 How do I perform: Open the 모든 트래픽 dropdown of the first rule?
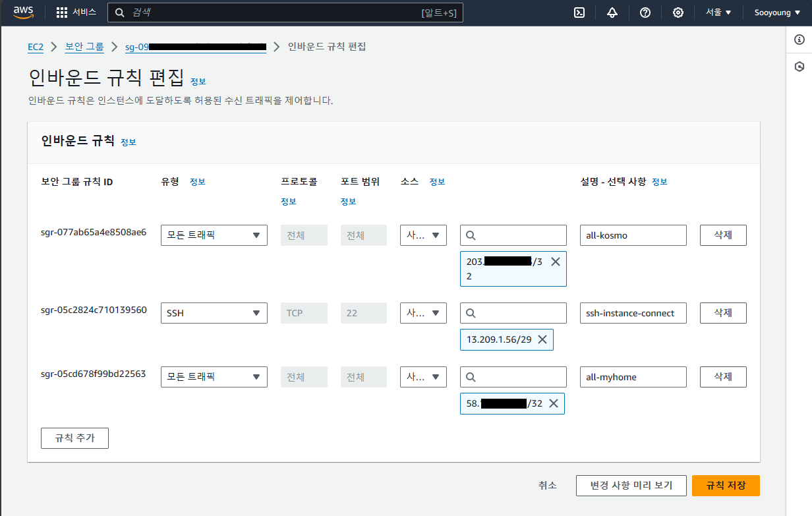(x=214, y=235)
